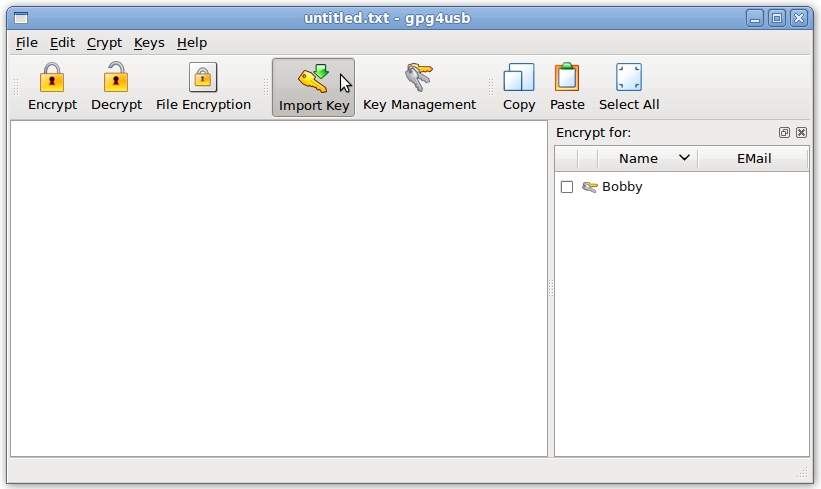Open Key Management window
Viewport: 821px width, 489px height.
[x=419, y=87]
